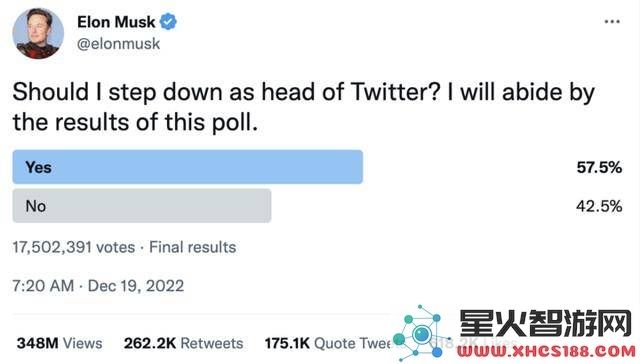Click the 57.5% poll percentage
The height and width of the screenshot is (364, 640).
[x=599, y=167]
